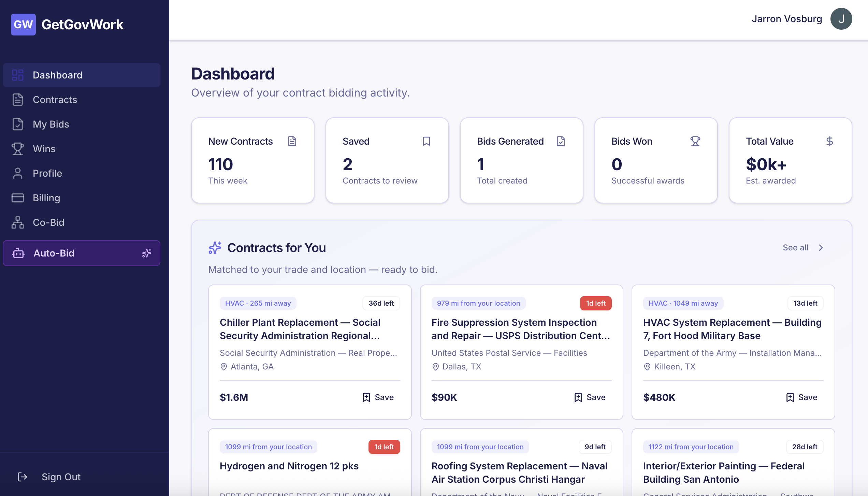This screenshot has height=496, width=868.
Task: Click the GetGovWork brand name
Action: (82, 25)
